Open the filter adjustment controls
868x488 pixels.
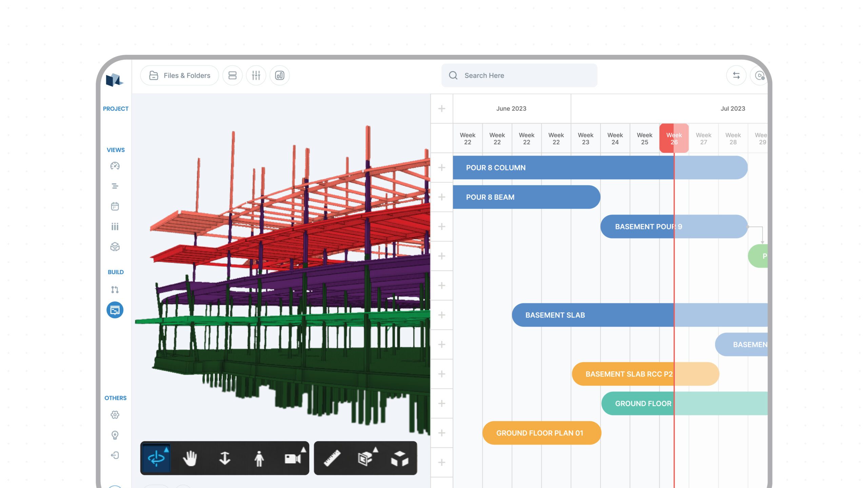tap(256, 75)
